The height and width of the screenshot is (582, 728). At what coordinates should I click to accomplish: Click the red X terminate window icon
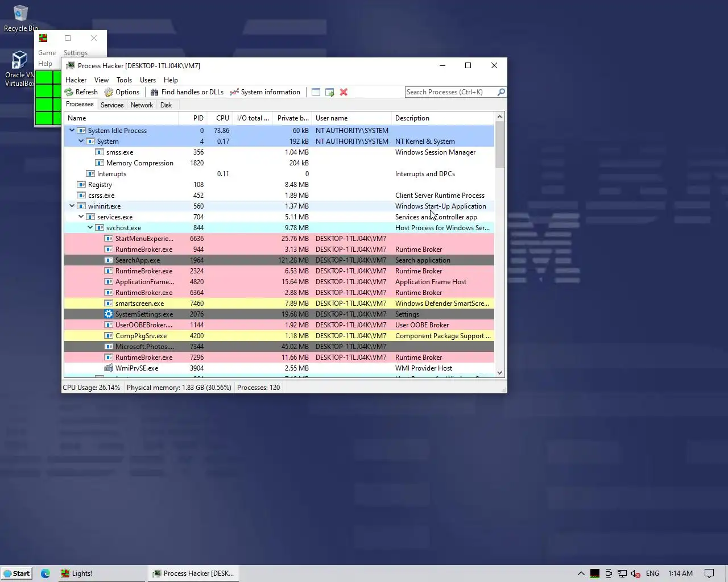point(344,92)
